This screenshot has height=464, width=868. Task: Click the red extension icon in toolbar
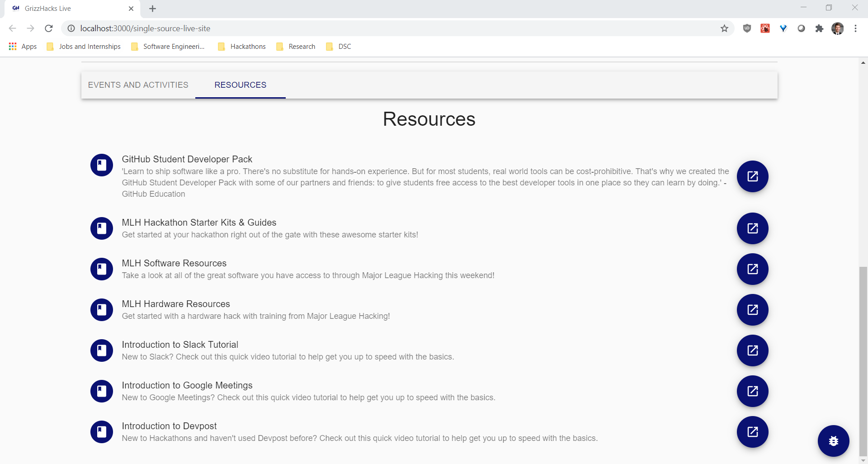point(765,28)
